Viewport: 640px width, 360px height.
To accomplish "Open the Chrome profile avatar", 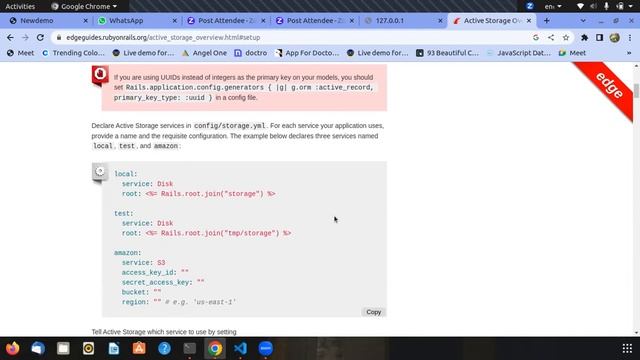I will [x=615, y=38].
